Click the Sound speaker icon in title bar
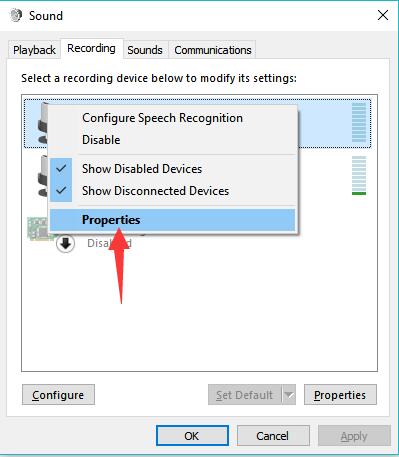399x457 pixels. coord(16,15)
